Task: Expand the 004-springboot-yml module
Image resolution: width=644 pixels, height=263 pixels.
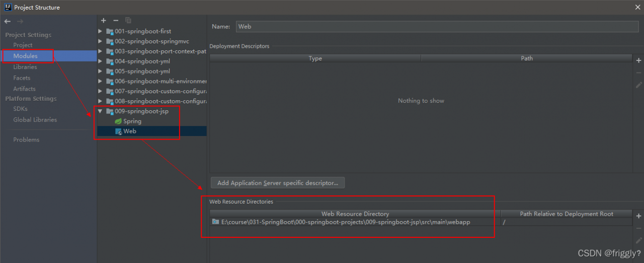Action: point(101,61)
